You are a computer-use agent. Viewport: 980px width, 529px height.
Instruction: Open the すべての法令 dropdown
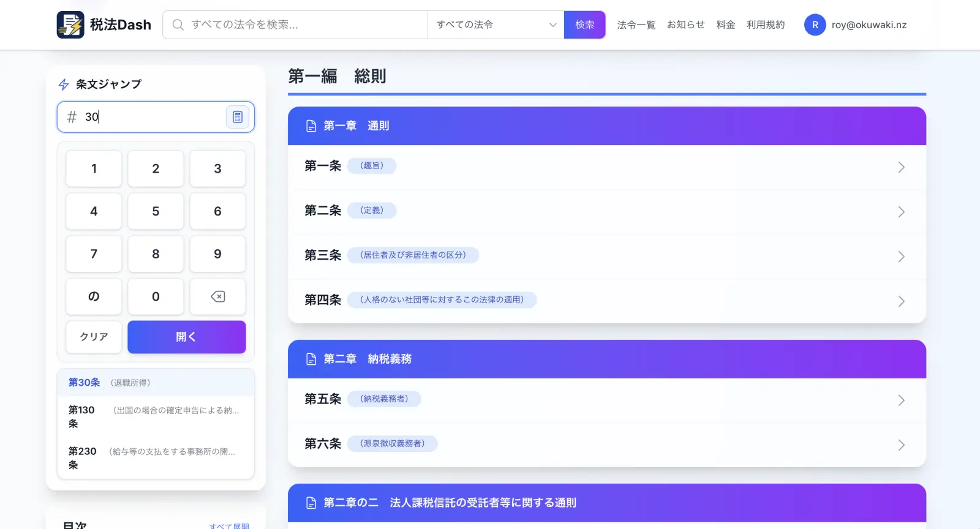pyautogui.click(x=496, y=24)
